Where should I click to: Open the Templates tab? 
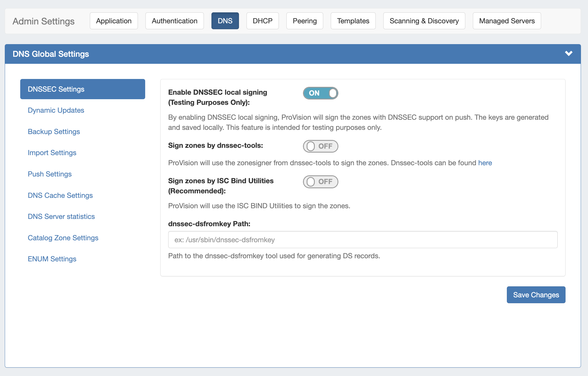pos(353,21)
